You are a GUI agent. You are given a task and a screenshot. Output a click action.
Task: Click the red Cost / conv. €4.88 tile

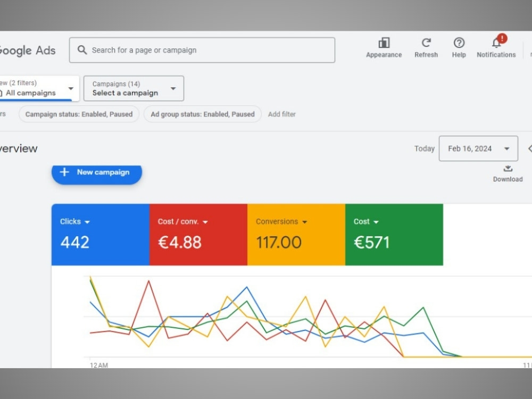pos(198,235)
